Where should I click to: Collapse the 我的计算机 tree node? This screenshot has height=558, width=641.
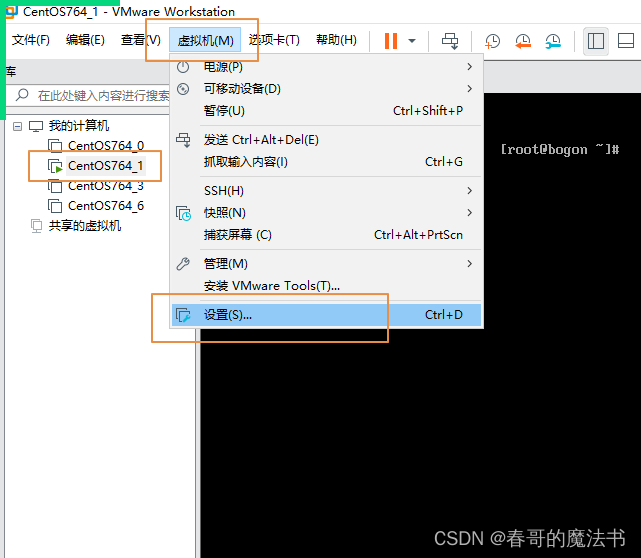tap(17, 126)
